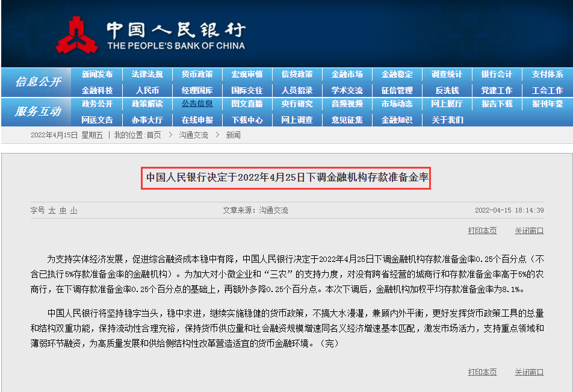Viewport: 573px width, 392px height.
Task: Open 人员招录 page
Action: click(297, 90)
